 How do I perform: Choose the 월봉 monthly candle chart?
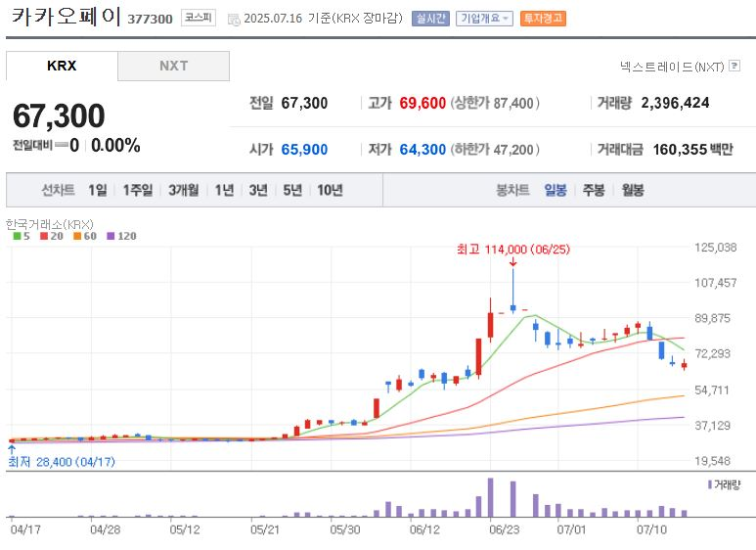pyautogui.click(x=633, y=190)
